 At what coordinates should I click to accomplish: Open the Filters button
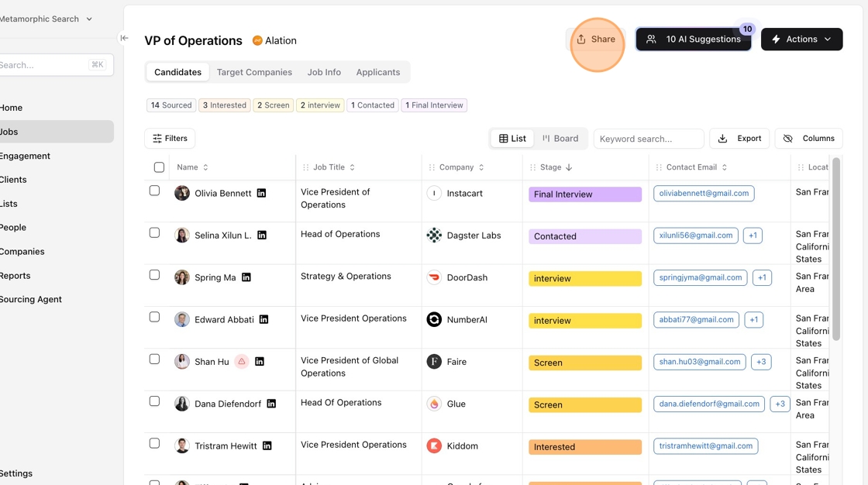click(x=170, y=139)
